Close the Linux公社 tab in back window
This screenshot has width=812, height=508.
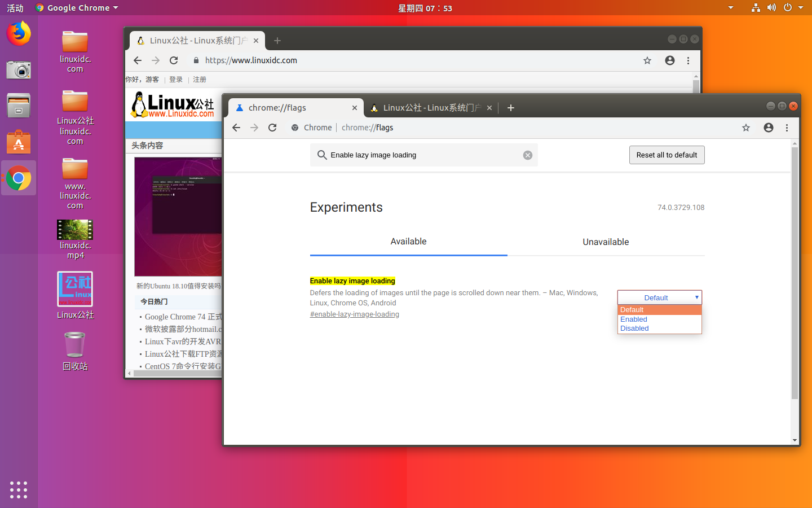pyautogui.click(x=256, y=41)
